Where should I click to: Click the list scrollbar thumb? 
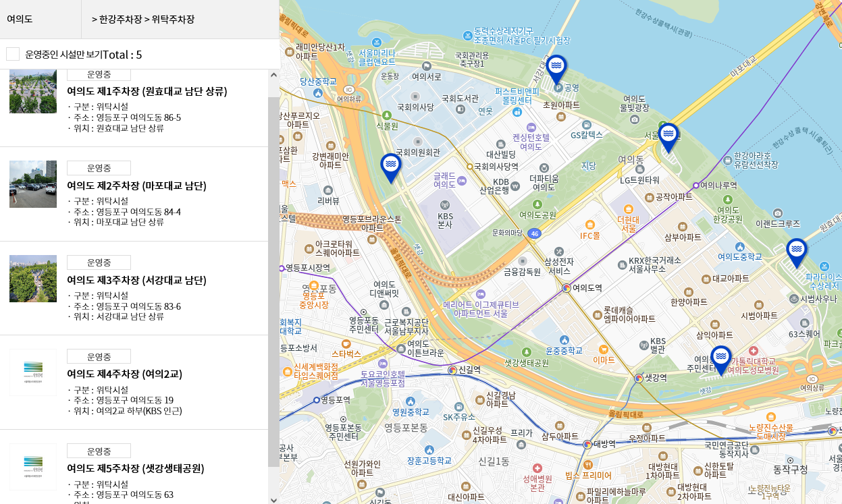(273, 281)
